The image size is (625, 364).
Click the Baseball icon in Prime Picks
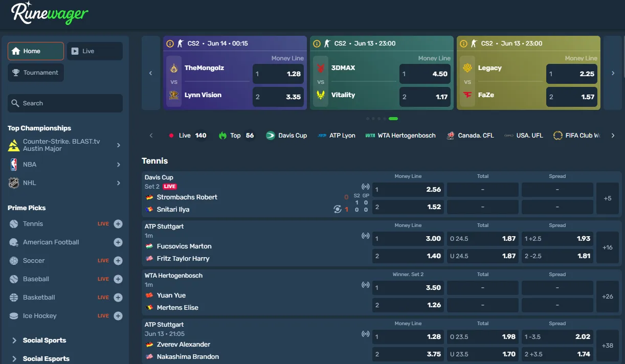pyautogui.click(x=14, y=279)
